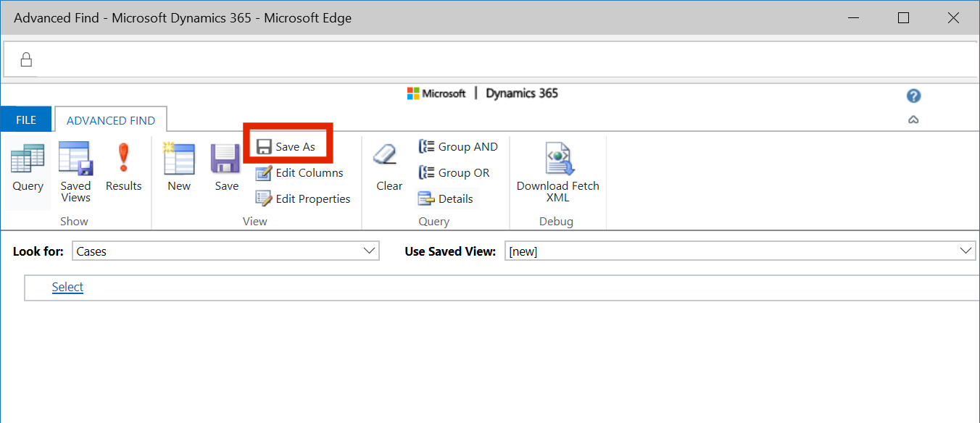Minimize the Advanced Find window
Image resolution: width=980 pixels, height=423 pixels.
(x=853, y=18)
